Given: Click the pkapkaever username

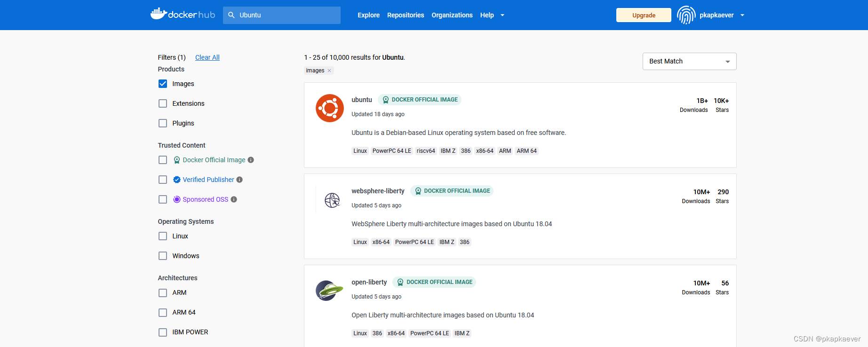Looking at the screenshot, I should (717, 15).
